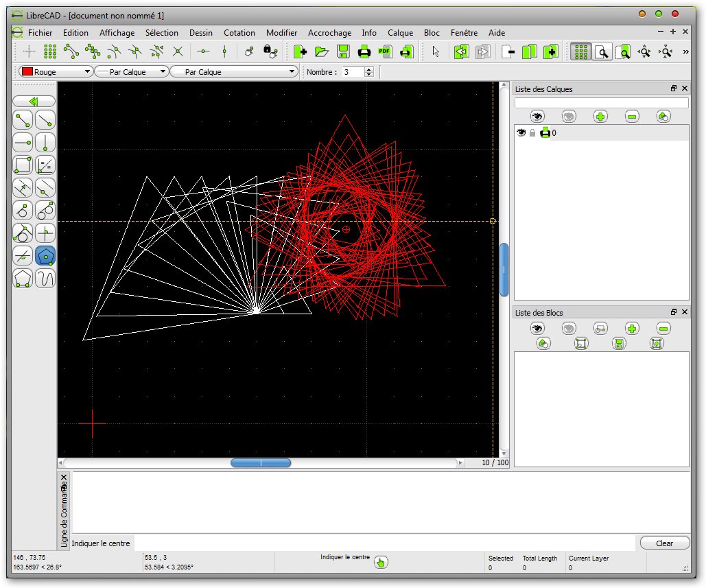Screen dimensions: 706x588
Task: Open the Accrochage menu
Action: (329, 32)
